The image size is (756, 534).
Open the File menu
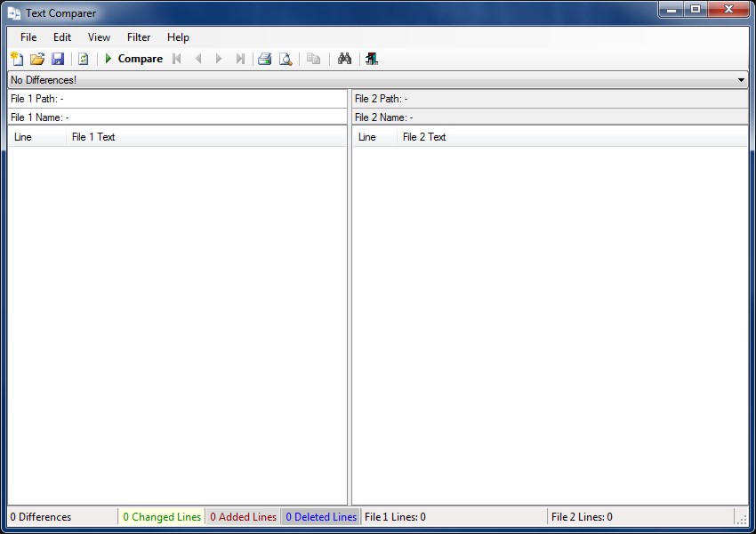28,37
